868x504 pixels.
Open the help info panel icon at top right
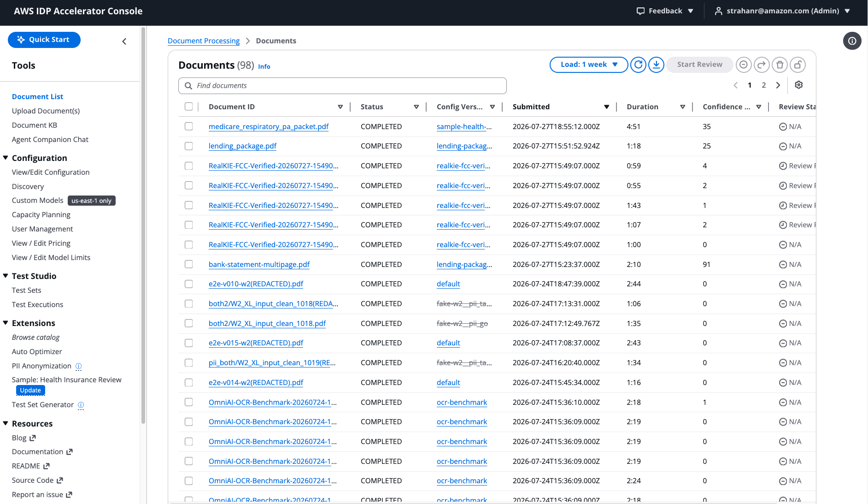click(x=852, y=41)
